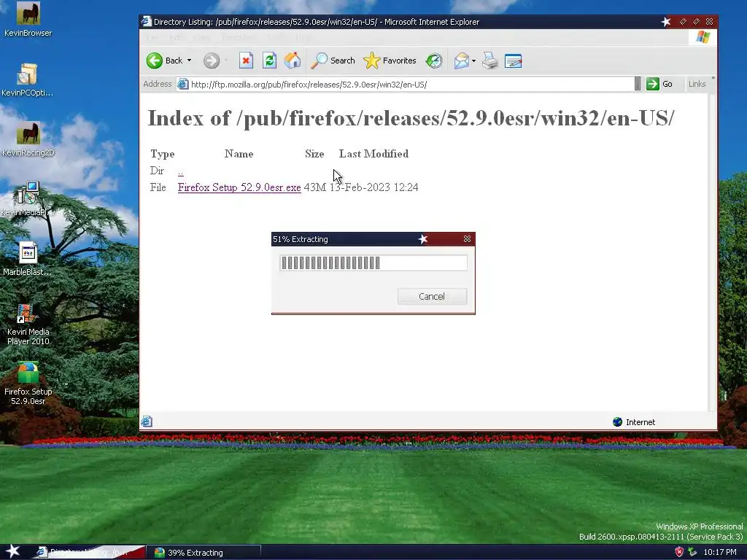Click the red security shield tray icon
Image resolution: width=747 pixels, height=560 pixels.
point(679,553)
